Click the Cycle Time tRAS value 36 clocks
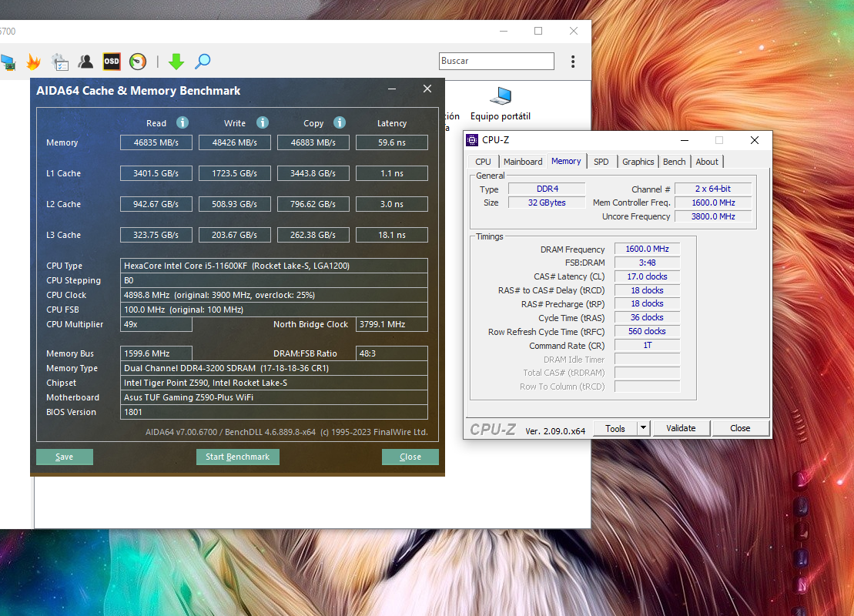This screenshot has width=854, height=616. click(x=647, y=317)
